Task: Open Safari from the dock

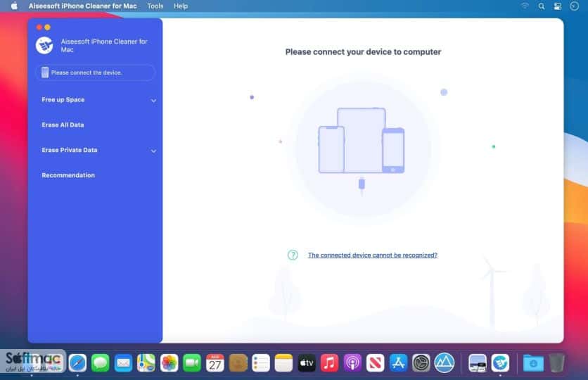Action: tap(77, 362)
